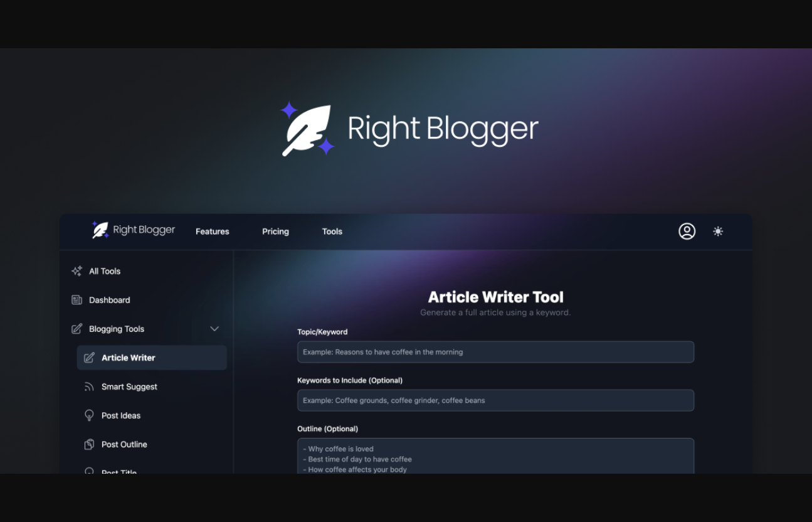Image resolution: width=812 pixels, height=522 pixels.
Task: Click the Dashboard newspaper icon
Action: (x=76, y=300)
